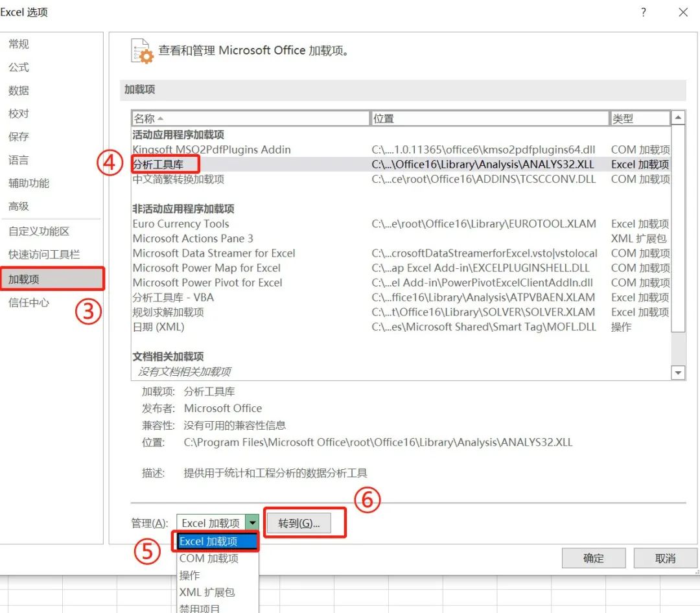This screenshot has height=613, width=700.
Task: Select the 中文简繁转换加载项 row
Action: [x=401, y=179]
